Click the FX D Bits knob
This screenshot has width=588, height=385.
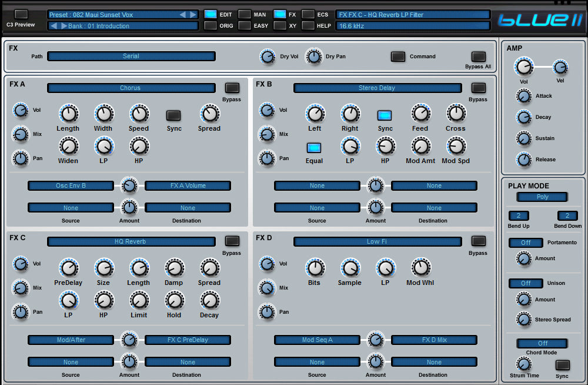(315, 268)
